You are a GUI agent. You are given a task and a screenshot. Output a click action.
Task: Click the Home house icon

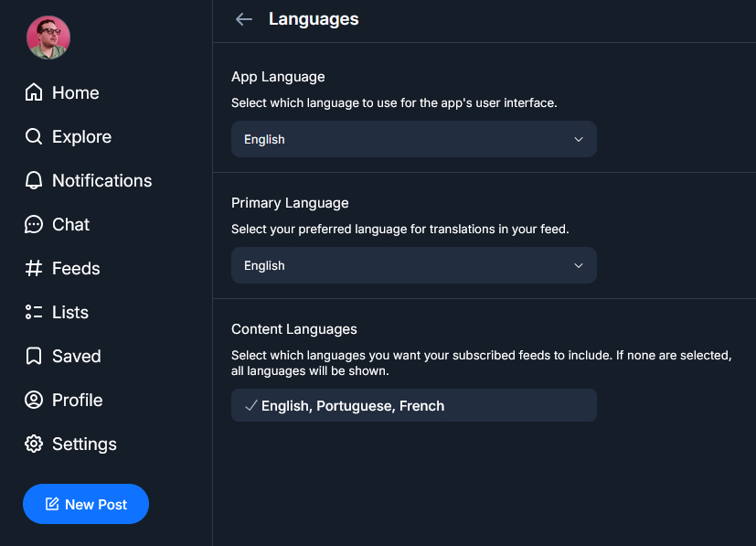[34, 92]
